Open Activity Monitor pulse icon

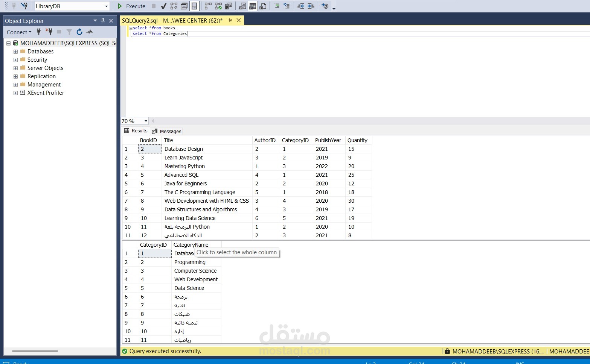pos(90,32)
